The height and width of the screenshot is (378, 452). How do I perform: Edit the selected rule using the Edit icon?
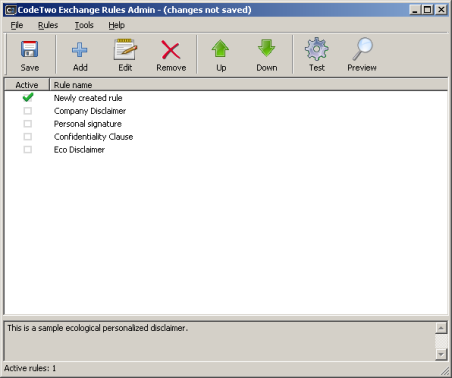coord(125,49)
